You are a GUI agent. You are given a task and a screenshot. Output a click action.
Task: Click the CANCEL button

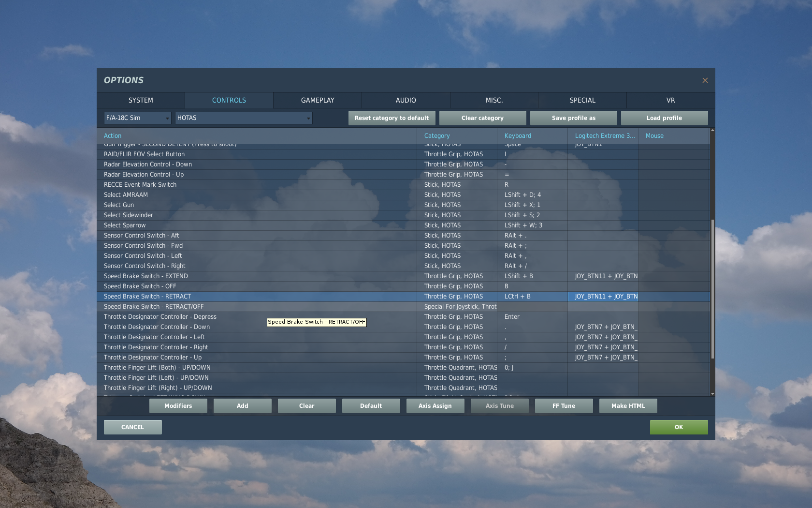coord(133,427)
